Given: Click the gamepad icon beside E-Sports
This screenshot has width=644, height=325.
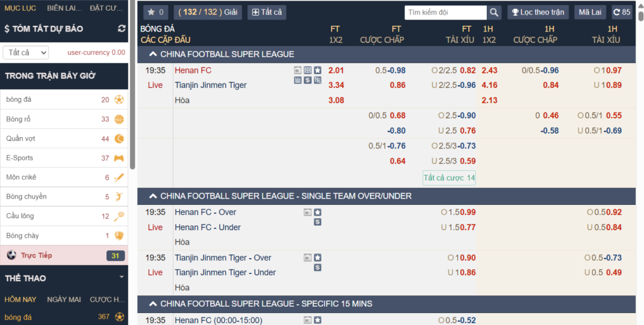Looking at the screenshot, I should [x=119, y=158].
